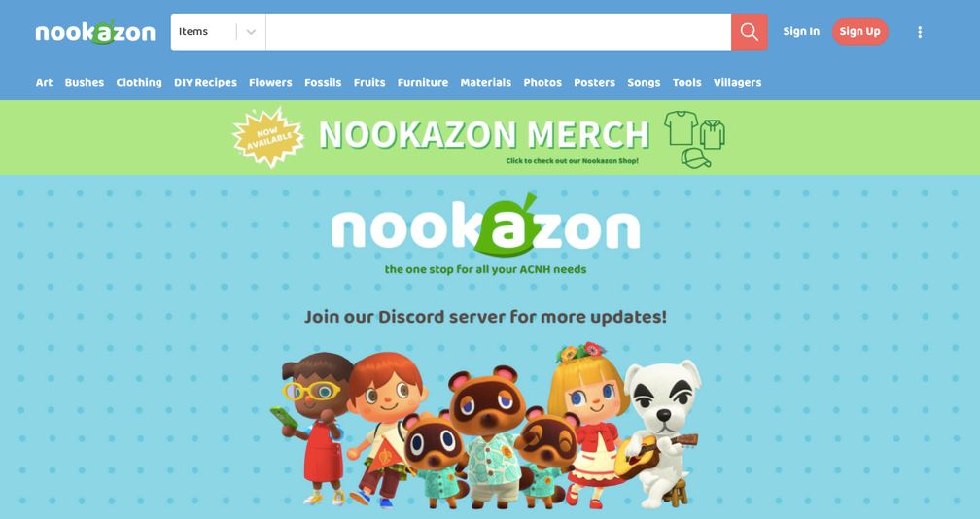Open the DIY Recipes category

coord(206,82)
